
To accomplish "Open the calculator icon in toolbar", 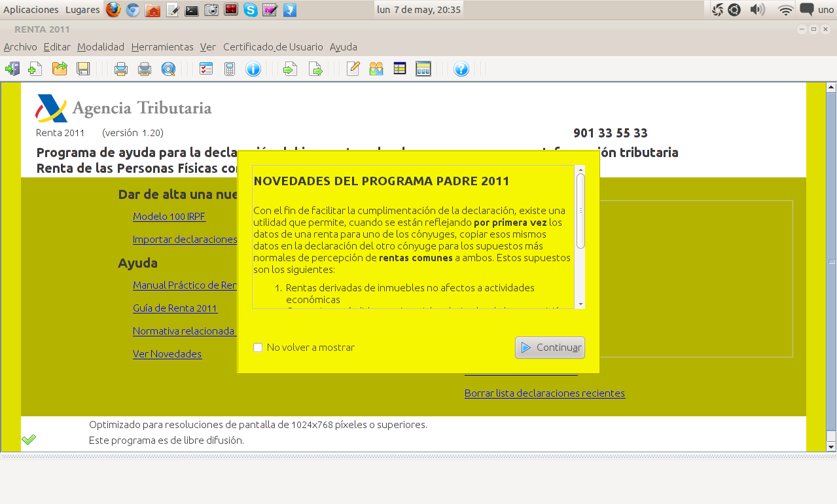I will 230,69.
